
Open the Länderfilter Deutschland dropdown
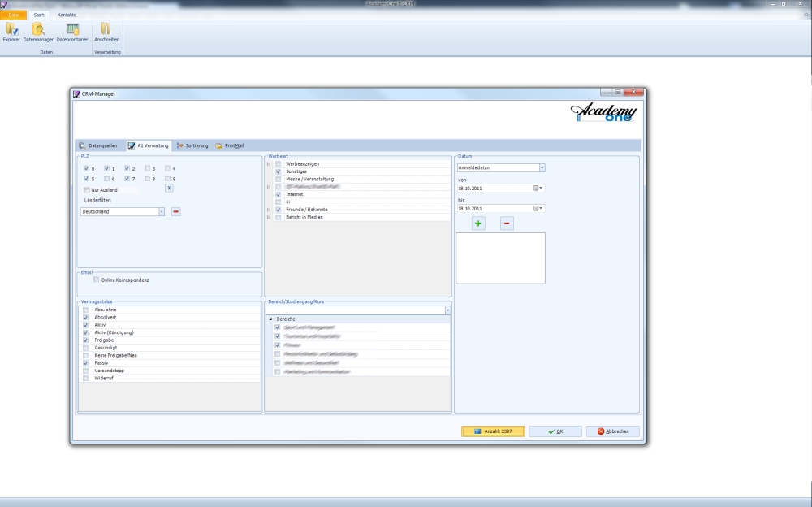point(162,211)
